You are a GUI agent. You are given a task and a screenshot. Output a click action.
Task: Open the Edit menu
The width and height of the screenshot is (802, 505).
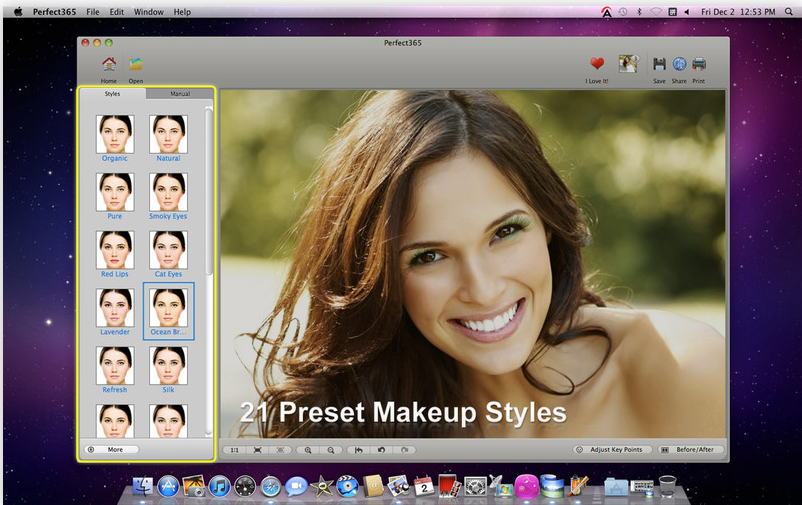click(x=117, y=12)
